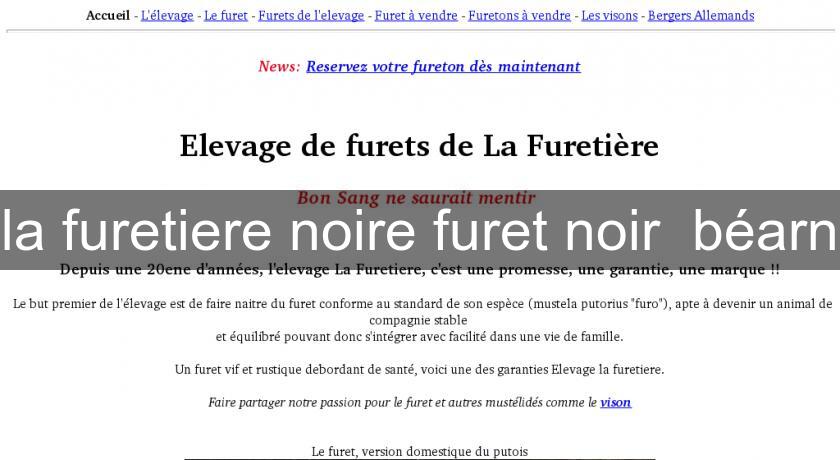Screen dimensions: 840x460
Task: Click the gray overlay banner la furetiere noire
Action: [x=419, y=232]
